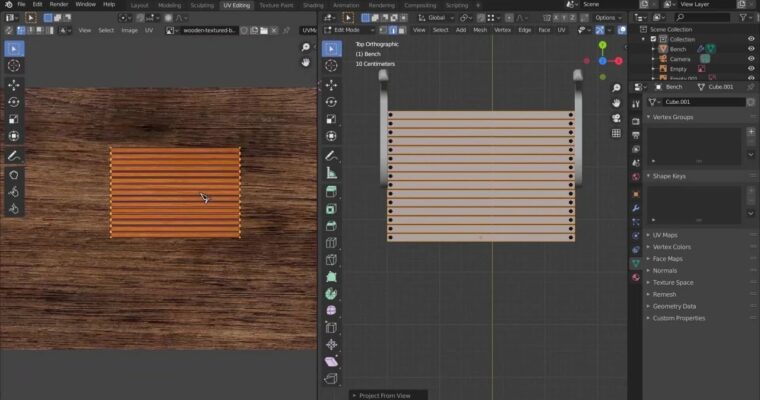The height and width of the screenshot is (400, 760).
Task: Click the red X axis on the navigation gizmo
Action: [x=619, y=61]
